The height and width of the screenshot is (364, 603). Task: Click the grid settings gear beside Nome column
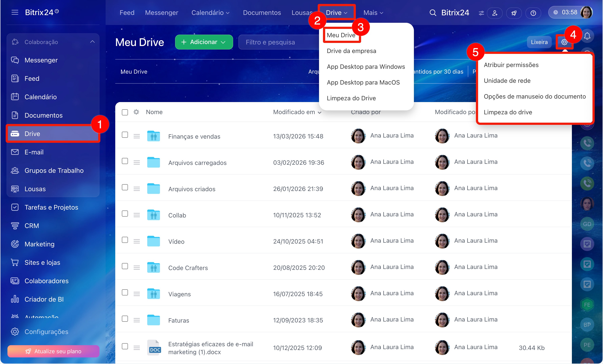[136, 112]
